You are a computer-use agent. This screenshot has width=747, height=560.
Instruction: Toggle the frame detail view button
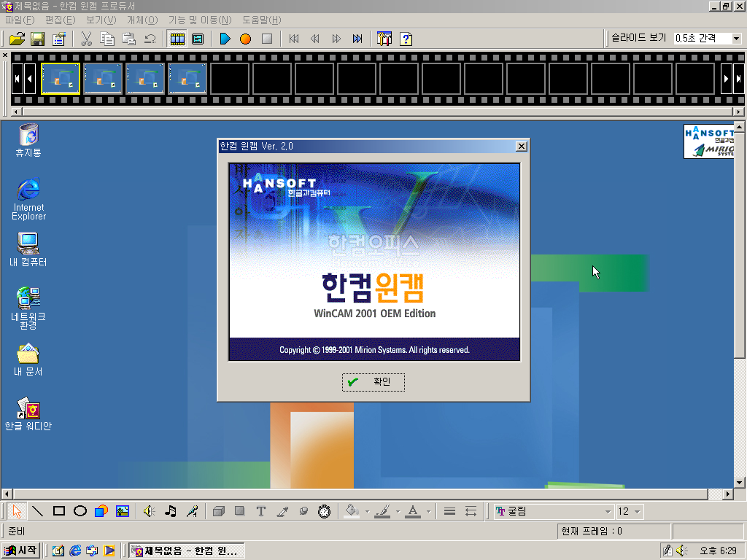pyautogui.click(x=198, y=39)
